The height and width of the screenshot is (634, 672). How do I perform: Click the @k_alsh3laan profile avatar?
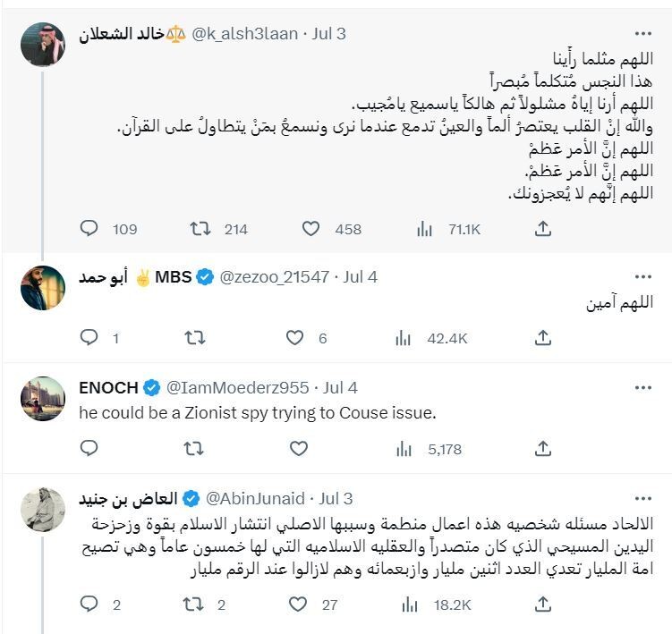pyautogui.click(x=43, y=45)
